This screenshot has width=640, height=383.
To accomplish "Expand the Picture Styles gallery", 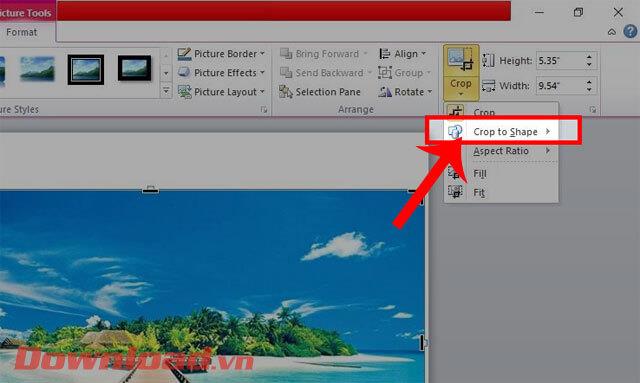I will tap(166, 91).
